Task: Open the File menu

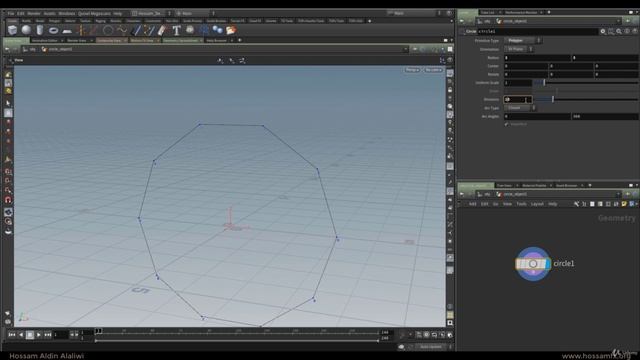Action: coord(11,13)
